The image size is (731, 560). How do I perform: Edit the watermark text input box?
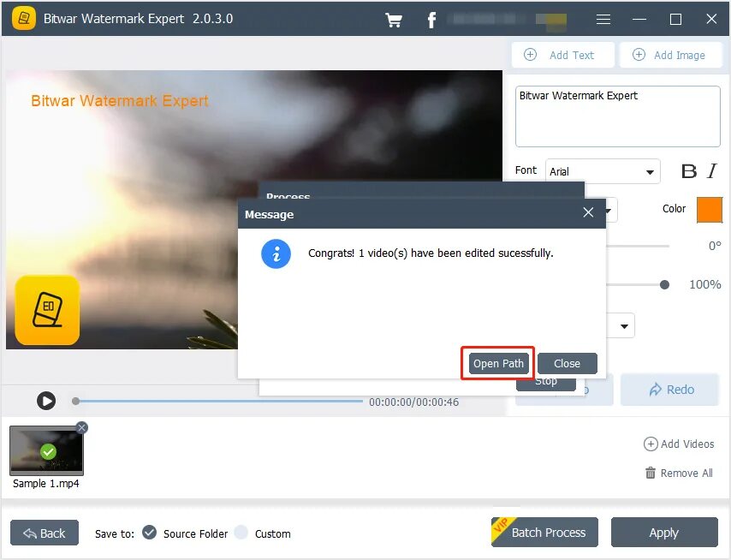(618, 116)
